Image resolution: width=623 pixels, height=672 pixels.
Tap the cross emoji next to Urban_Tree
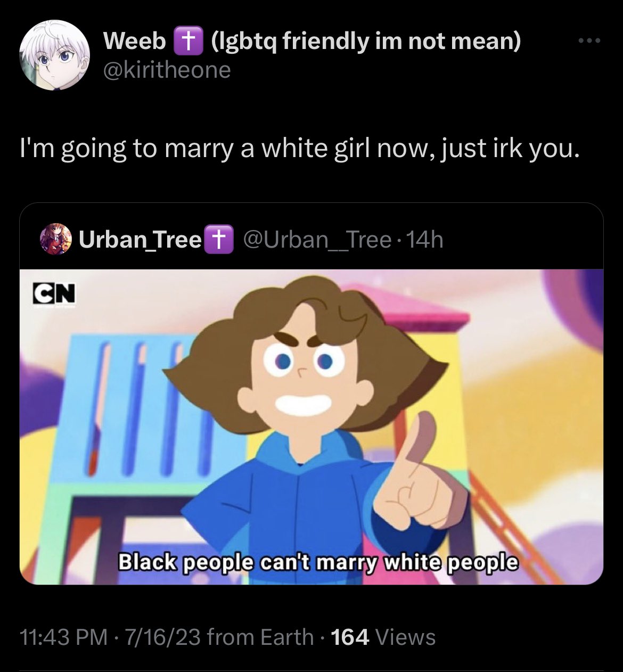click(x=219, y=240)
